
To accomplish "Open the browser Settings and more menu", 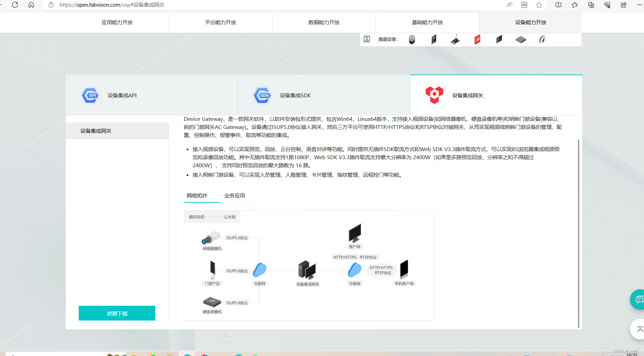I will point(639,5).
